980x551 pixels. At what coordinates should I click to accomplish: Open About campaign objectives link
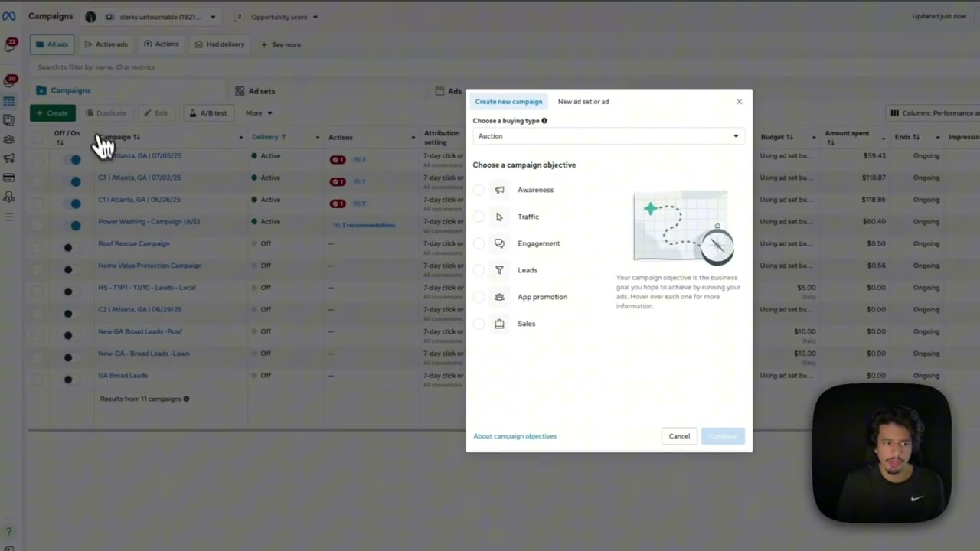[x=514, y=436]
